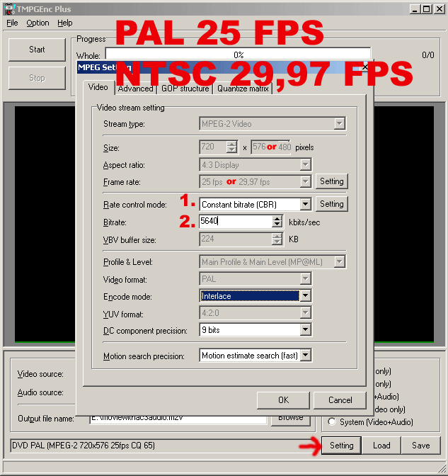Maximize the TMPGEnc Plus window

tap(426, 9)
